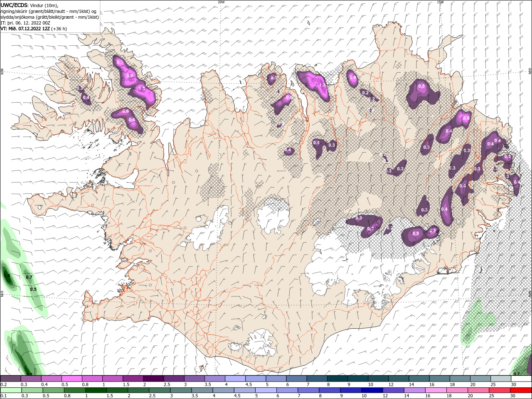
Task: Pick top-row legend swatch between 20 and 25
Action: (x=480, y=379)
